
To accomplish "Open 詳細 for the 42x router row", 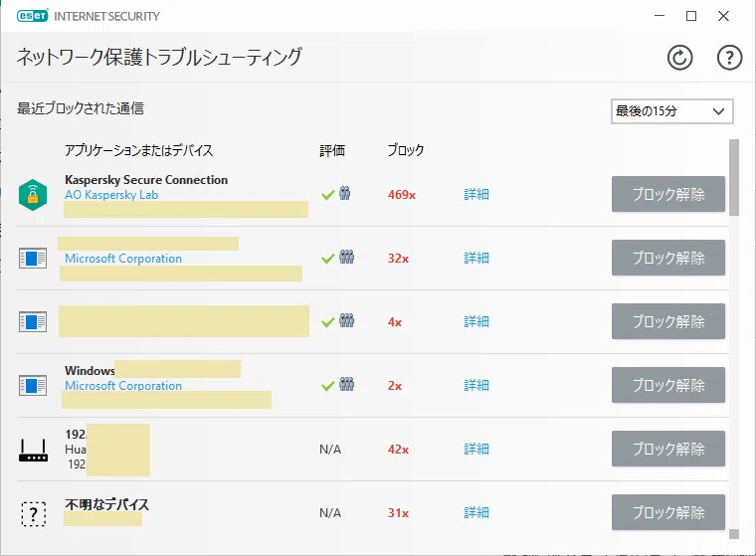I will [x=476, y=449].
